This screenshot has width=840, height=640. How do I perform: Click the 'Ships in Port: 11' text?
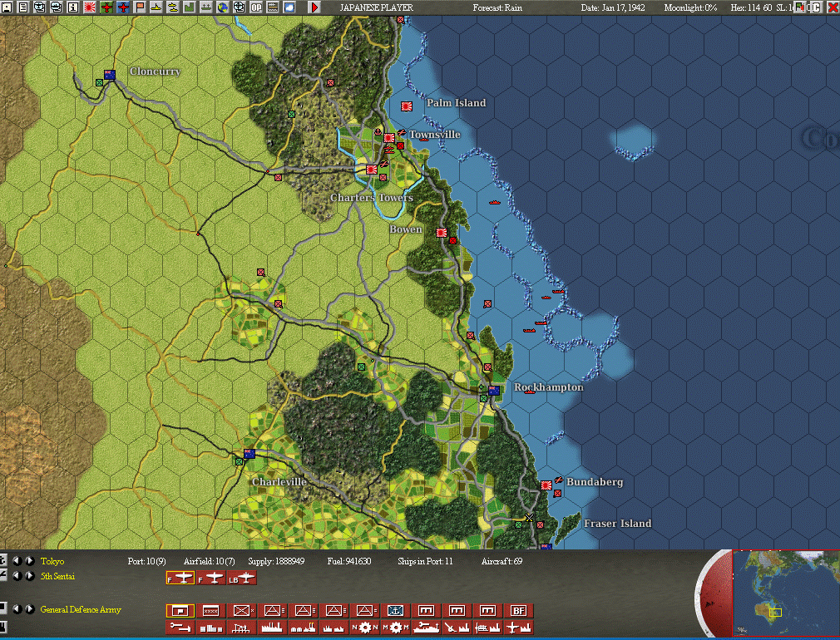tap(425, 561)
